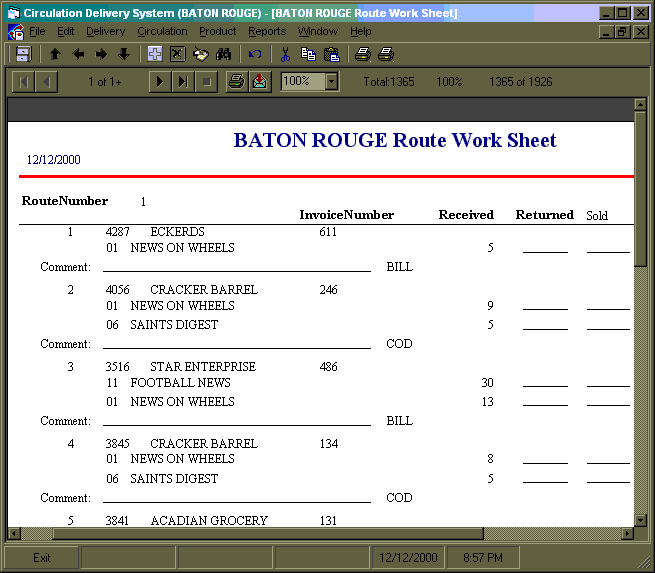The height and width of the screenshot is (573, 655).
Task: Export report via envelope icon
Action: coord(259,81)
